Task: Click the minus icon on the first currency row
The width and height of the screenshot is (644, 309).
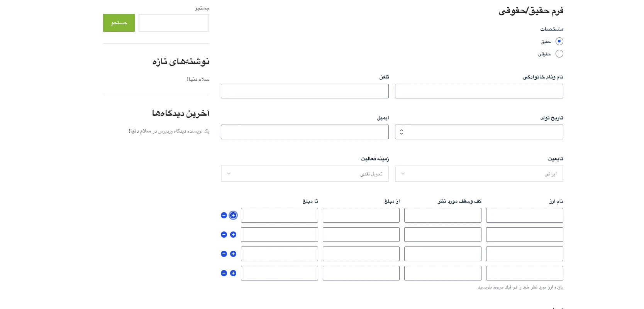Action: click(x=224, y=215)
